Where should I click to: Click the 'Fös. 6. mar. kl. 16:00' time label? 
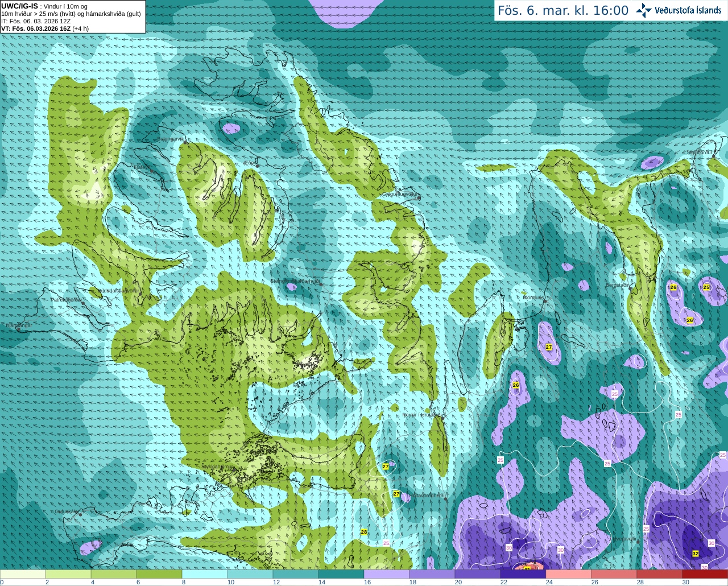coord(563,11)
